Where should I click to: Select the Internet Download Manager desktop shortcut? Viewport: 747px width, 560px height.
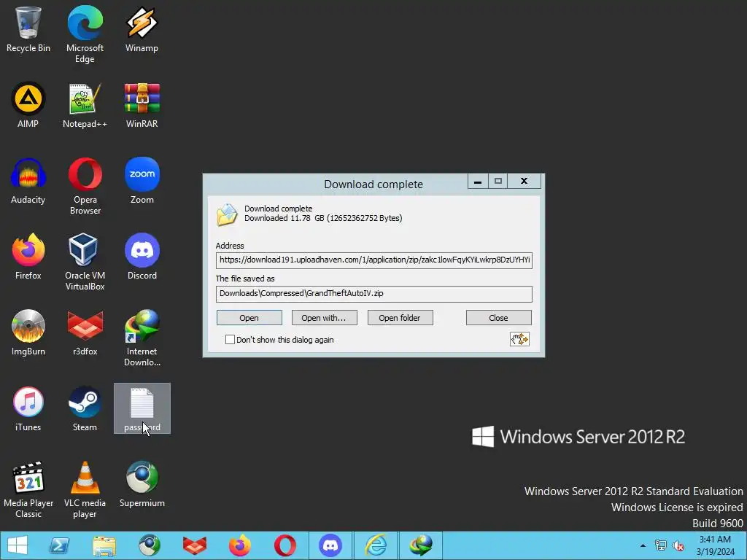[x=142, y=338]
